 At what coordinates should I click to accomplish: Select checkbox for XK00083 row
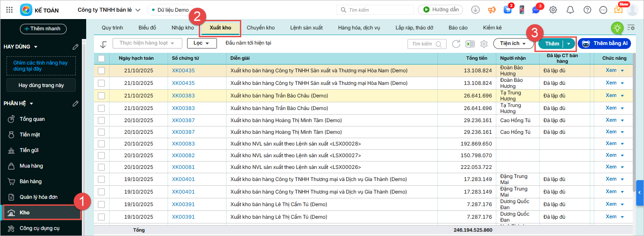101,144
